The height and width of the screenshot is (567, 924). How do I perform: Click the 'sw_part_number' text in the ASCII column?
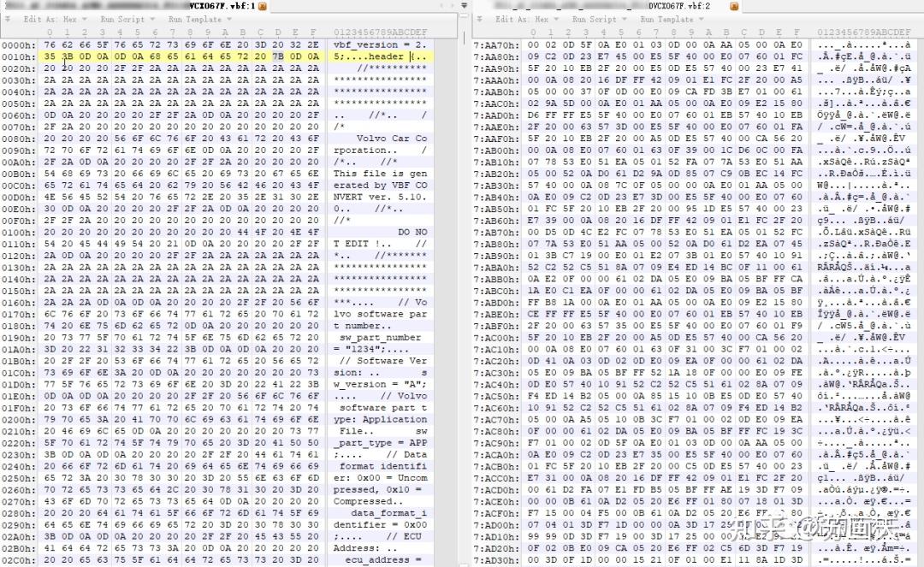click(380, 337)
